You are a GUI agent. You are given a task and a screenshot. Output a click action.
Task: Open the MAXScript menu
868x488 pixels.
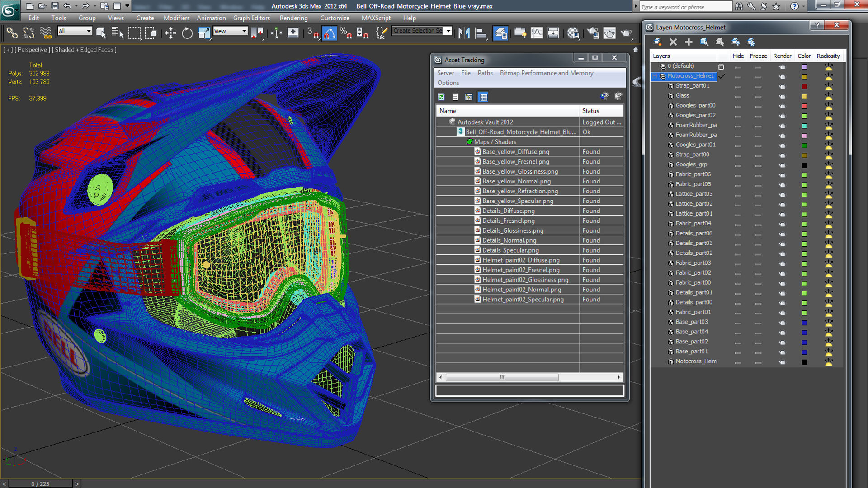click(x=376, y=18)
